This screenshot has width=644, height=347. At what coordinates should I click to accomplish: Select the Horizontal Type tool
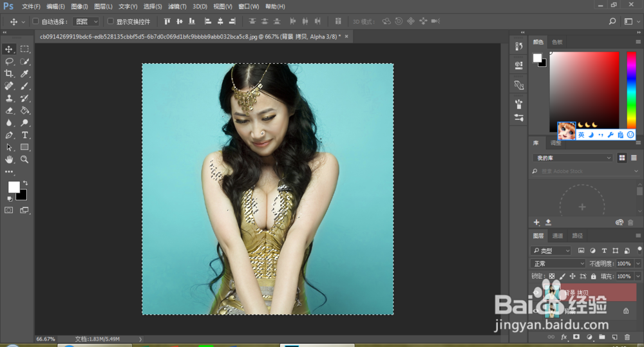point(25,135)
